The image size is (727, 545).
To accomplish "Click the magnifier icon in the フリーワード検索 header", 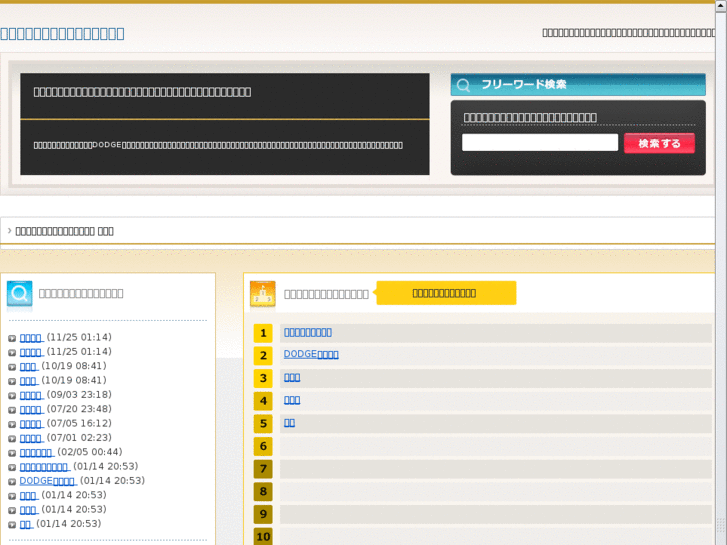I will [463, 85].
